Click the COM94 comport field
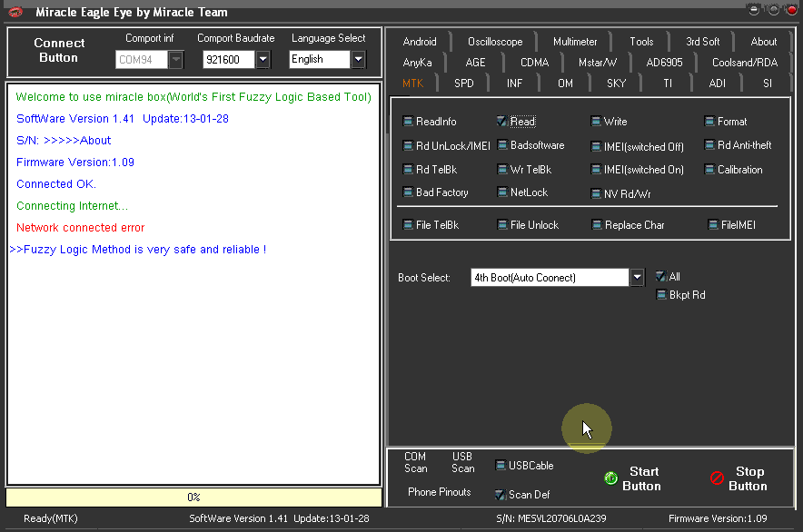Screen dimensions: 803x532 click(x=142, y=59)
